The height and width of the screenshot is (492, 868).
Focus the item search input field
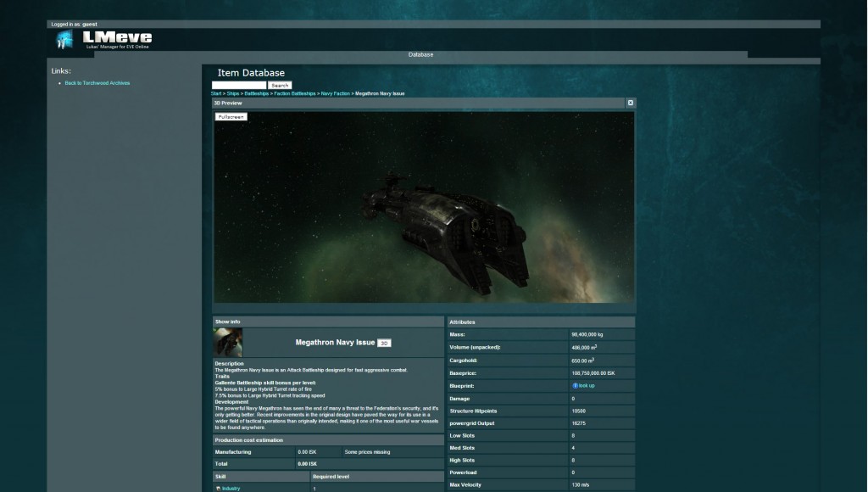tap(239, 86)
